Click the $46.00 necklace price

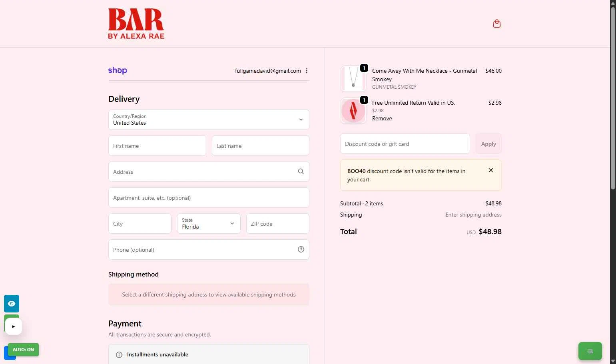pyautogui.click(x=493, y=71)
